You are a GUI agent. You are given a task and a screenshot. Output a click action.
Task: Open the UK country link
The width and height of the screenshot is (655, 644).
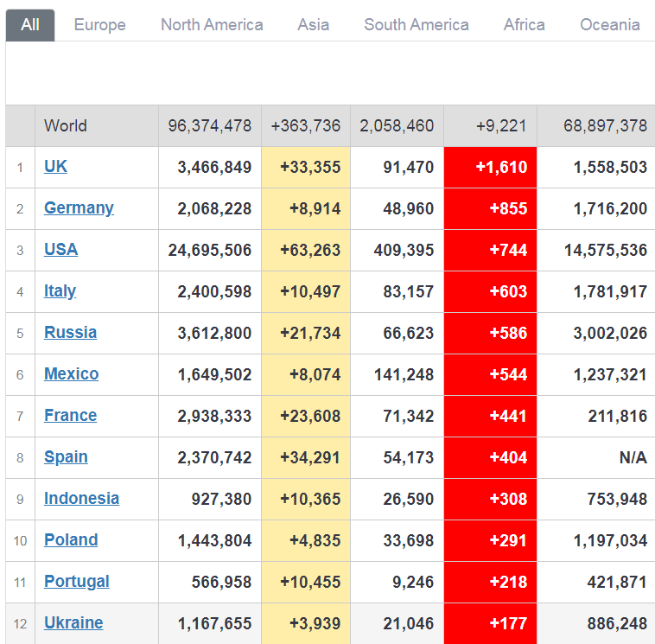pos(55,167)
